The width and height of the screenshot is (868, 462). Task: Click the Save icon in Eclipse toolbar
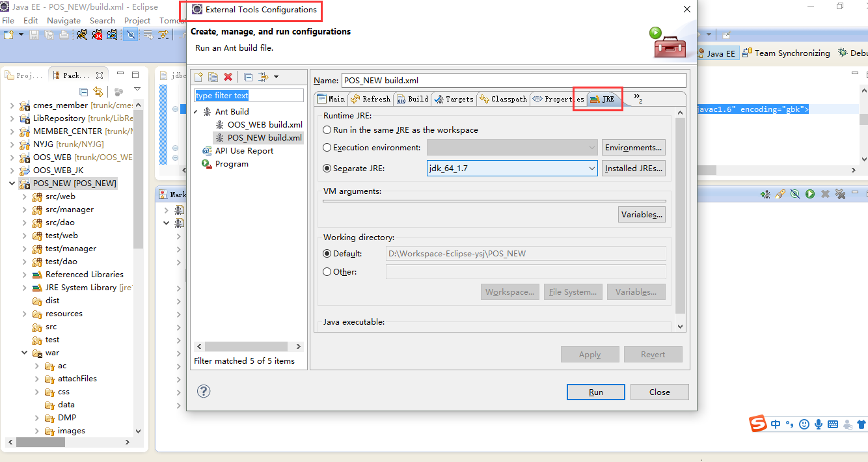pos(34,34)
